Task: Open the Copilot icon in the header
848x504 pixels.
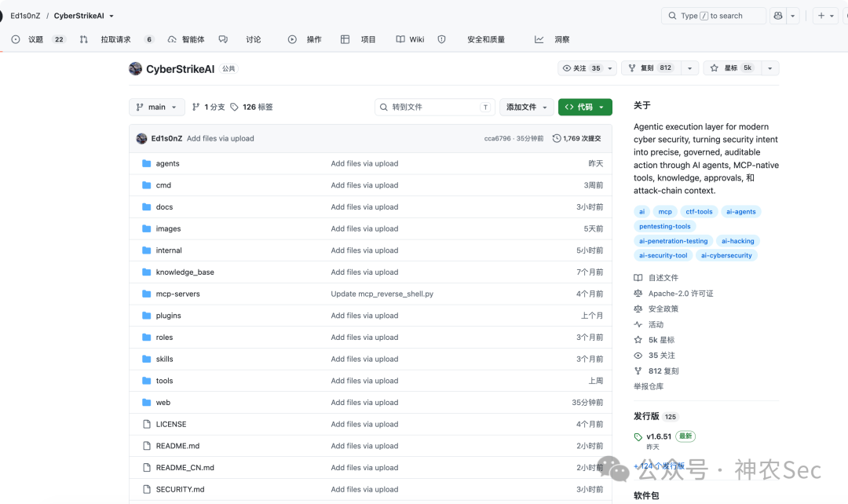Action: [777, 16]
